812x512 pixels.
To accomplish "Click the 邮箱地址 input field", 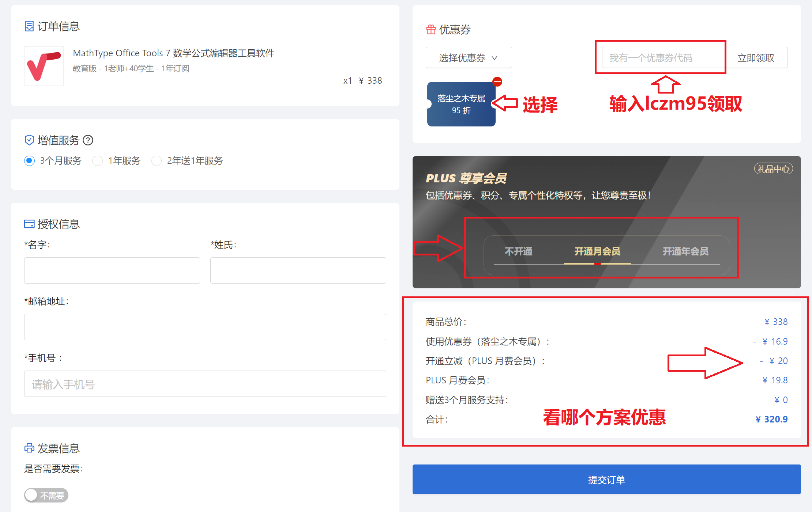I will [205, 327].
